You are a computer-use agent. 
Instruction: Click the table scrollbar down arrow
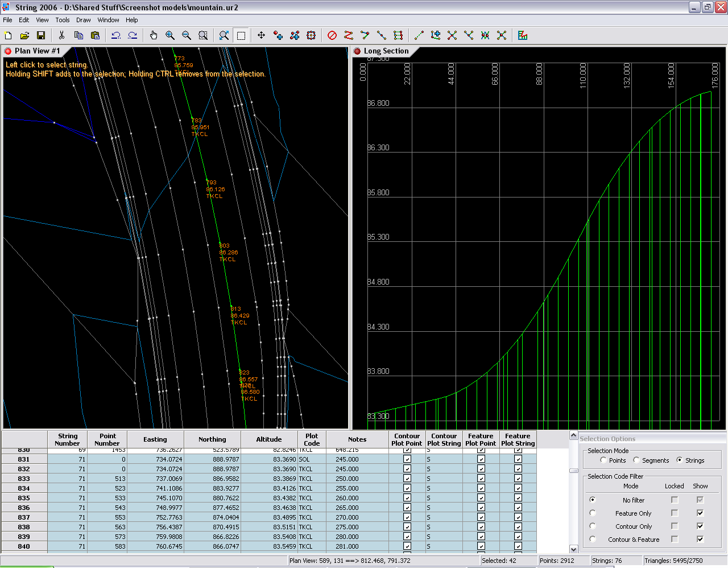coord(573,549)
